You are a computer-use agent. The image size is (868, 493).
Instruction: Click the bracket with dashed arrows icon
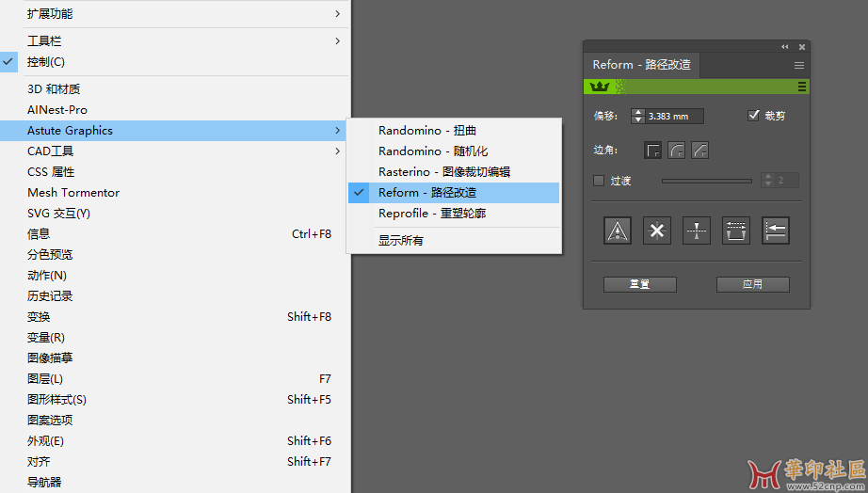(x=736, y=231)
